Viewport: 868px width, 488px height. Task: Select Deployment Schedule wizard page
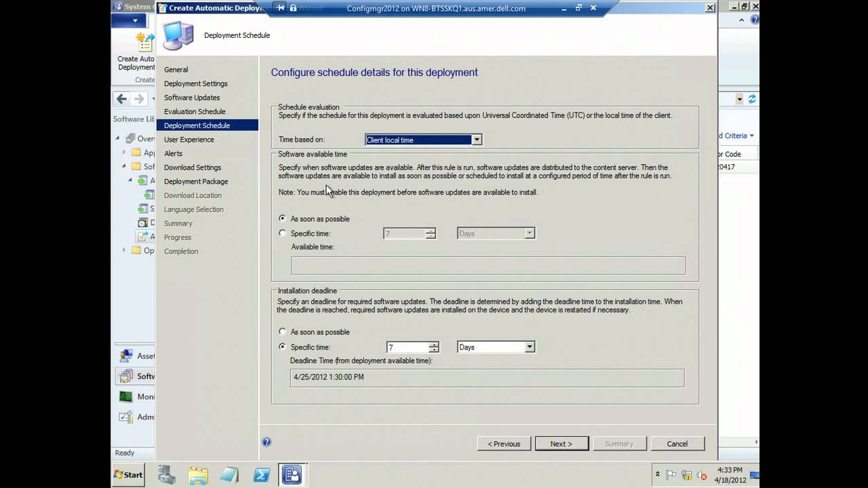click(x=208, y=125)
